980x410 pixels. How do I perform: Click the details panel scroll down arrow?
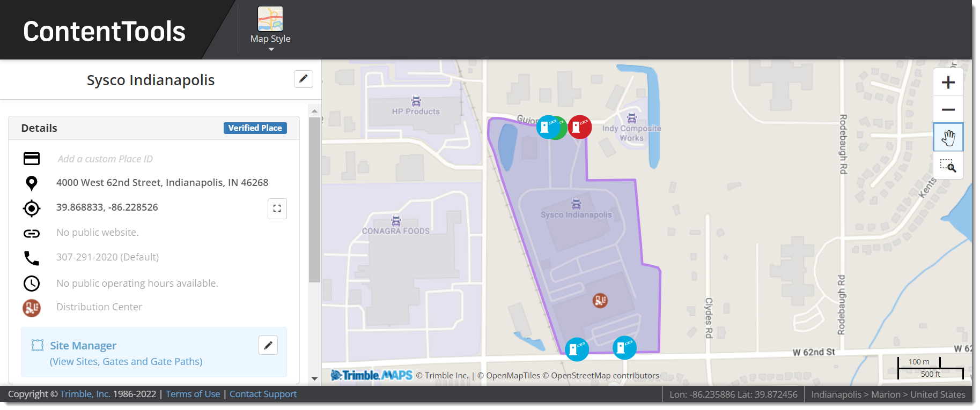(315, 379)
